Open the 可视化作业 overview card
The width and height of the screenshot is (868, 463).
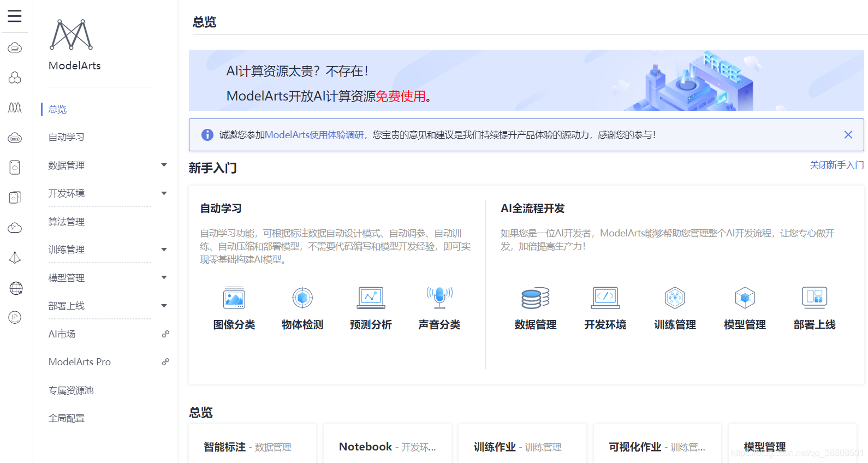[657, 443]
